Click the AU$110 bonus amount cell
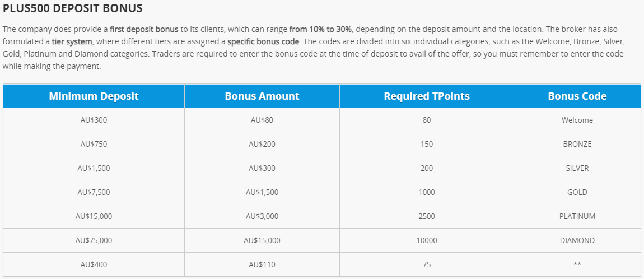The image size is (644, 279). point(262,264)
